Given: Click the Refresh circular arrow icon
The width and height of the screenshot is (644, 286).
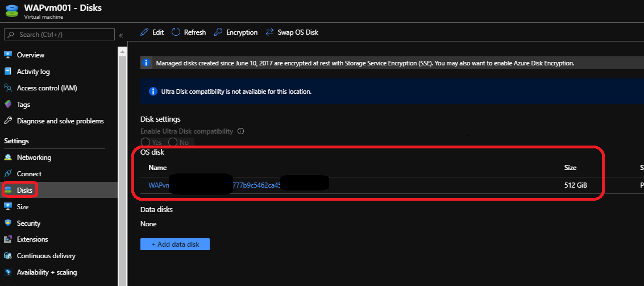Looking at the screenshot, I should point(176,32).
